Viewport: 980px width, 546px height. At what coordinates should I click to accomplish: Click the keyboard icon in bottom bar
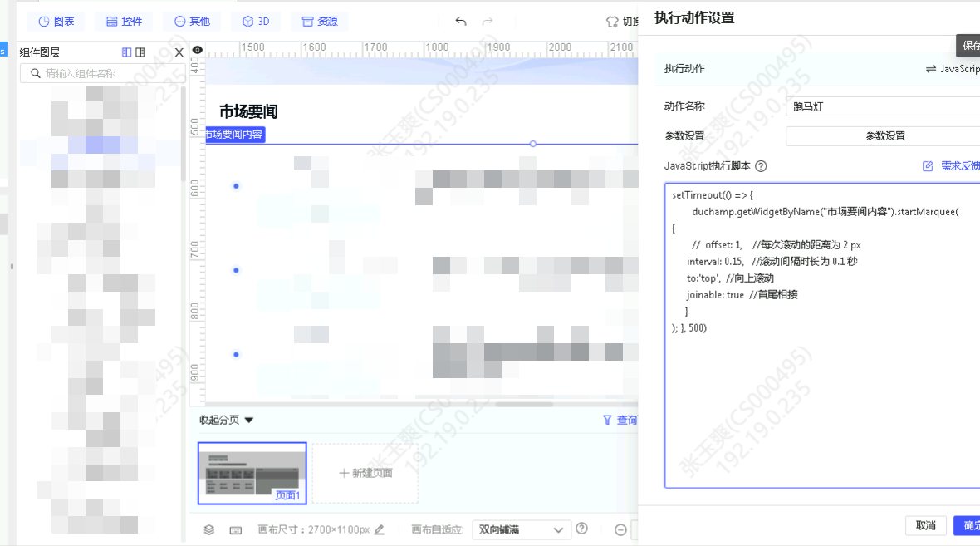point(235,529)
